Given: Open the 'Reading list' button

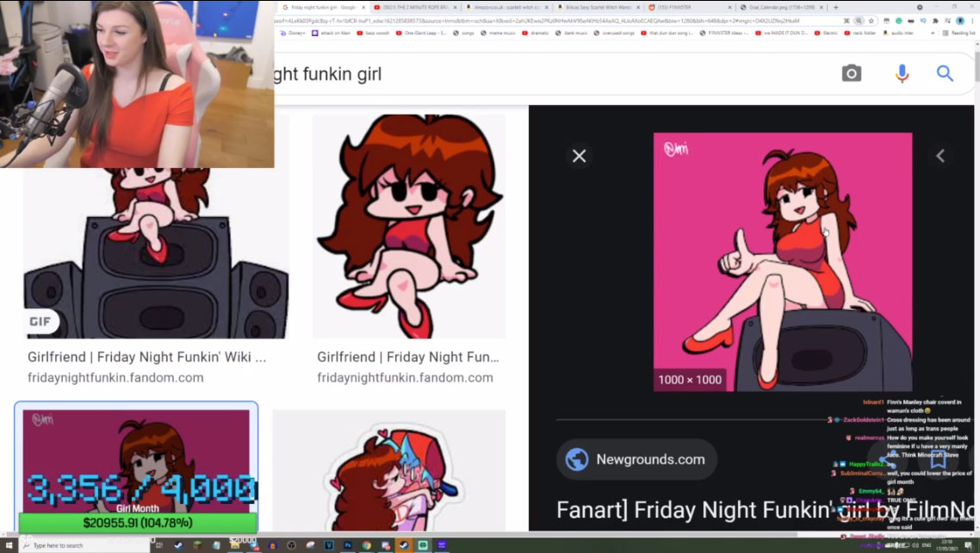Looking at the screenshot, I should coord(959,33).
